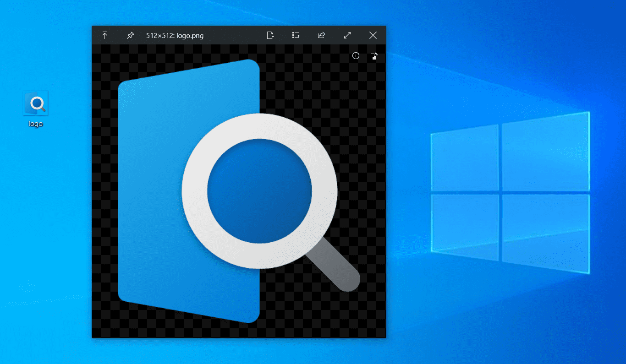Select the logo file on desktop
The width and height of the screenshot is (626, 364).
36,109
